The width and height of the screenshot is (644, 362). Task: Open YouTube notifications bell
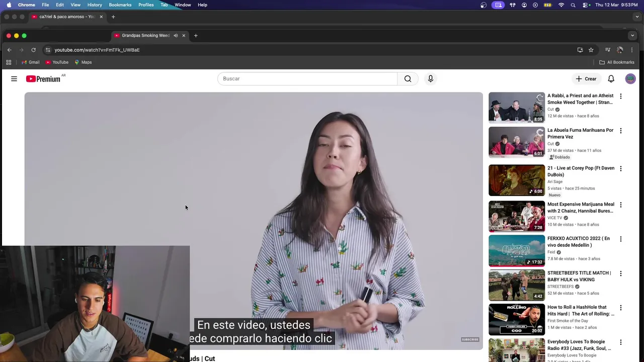coord(611,79)
